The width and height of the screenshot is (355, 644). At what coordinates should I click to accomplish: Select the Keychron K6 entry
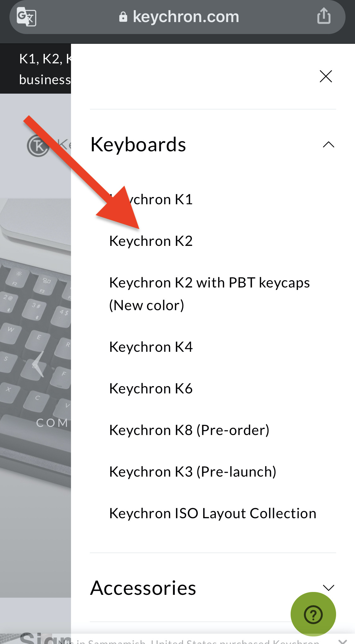[x=151, y=389]
